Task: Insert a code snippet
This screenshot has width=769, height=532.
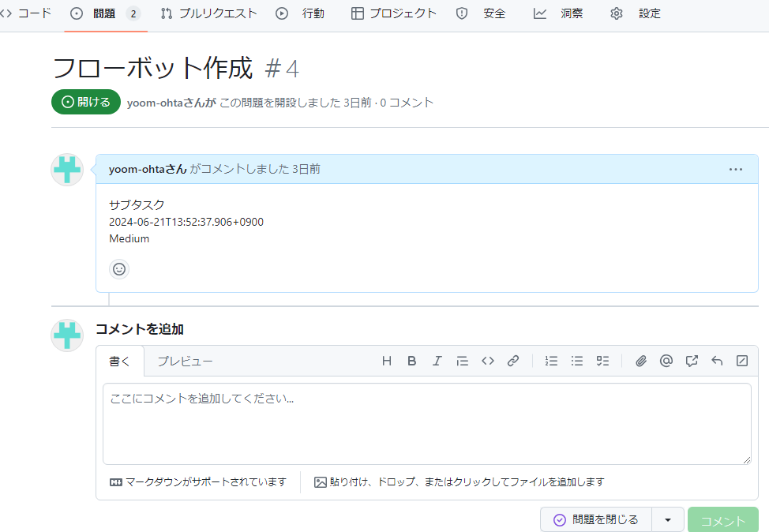Action: [x=487, y=361]
